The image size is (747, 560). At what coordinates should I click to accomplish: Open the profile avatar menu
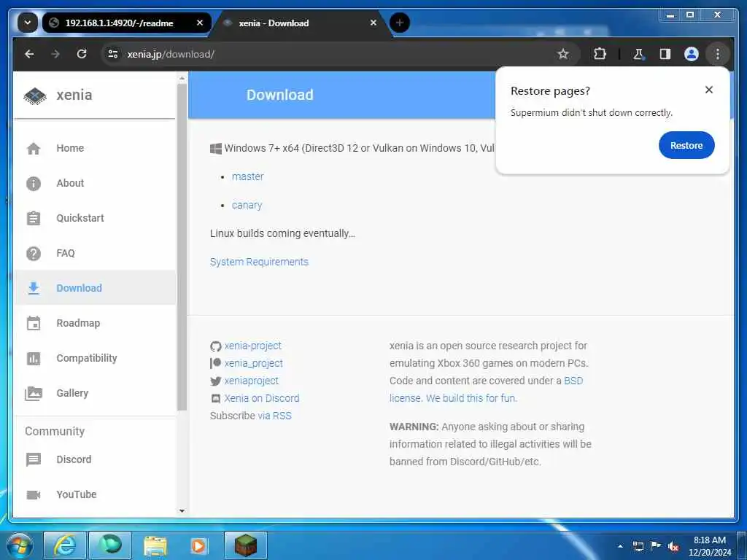pos(692,54)
